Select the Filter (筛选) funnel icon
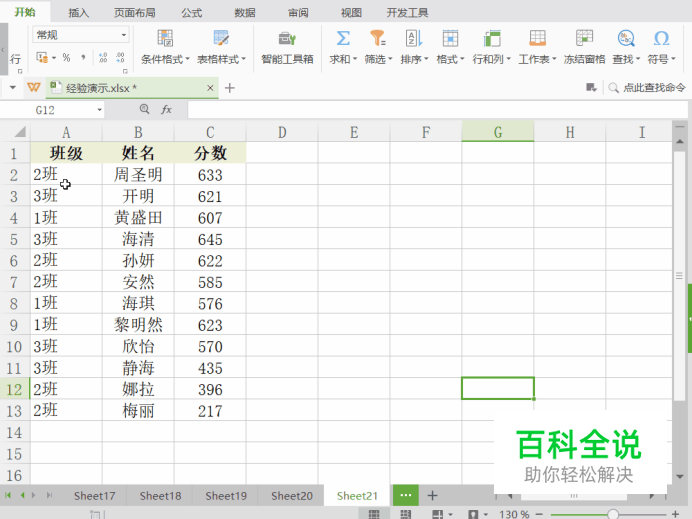Screen dimensions: 692x519 (x=378, y=38)
